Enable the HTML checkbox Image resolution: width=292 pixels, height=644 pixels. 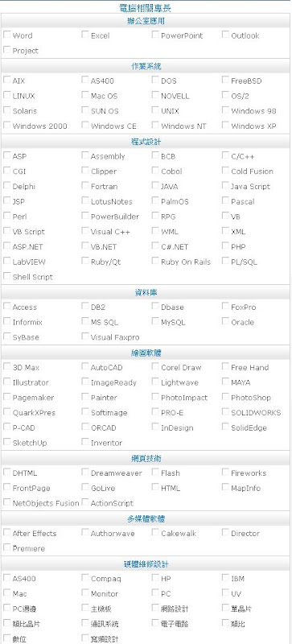pyautogui.click(x=155, y=488)
